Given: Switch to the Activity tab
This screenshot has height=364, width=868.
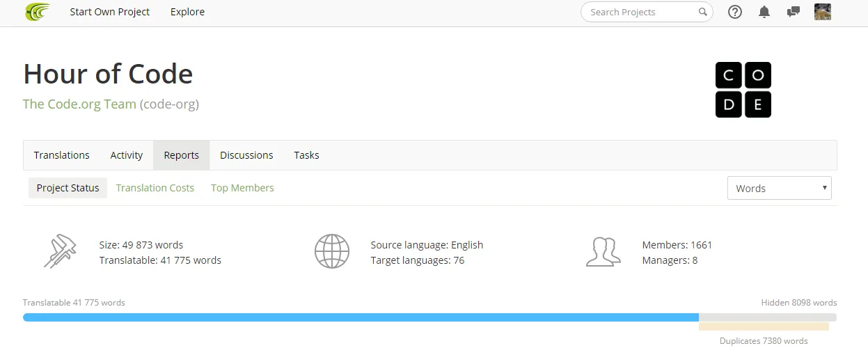Looking at the screenshot, I should pyautogui.click(x=127, y=155).
